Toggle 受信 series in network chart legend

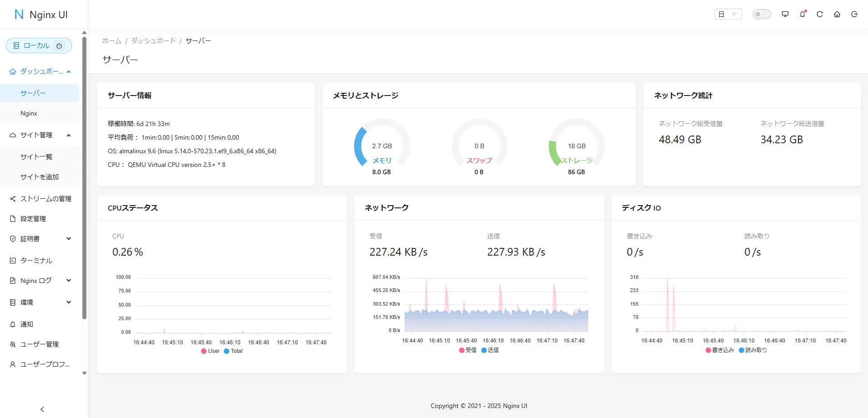pos(468,350)
